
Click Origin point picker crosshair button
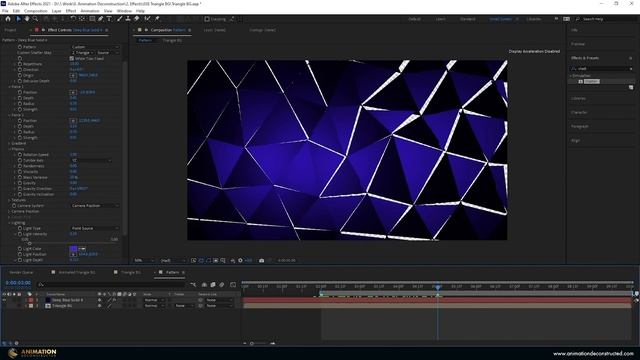tap(73, 76)
